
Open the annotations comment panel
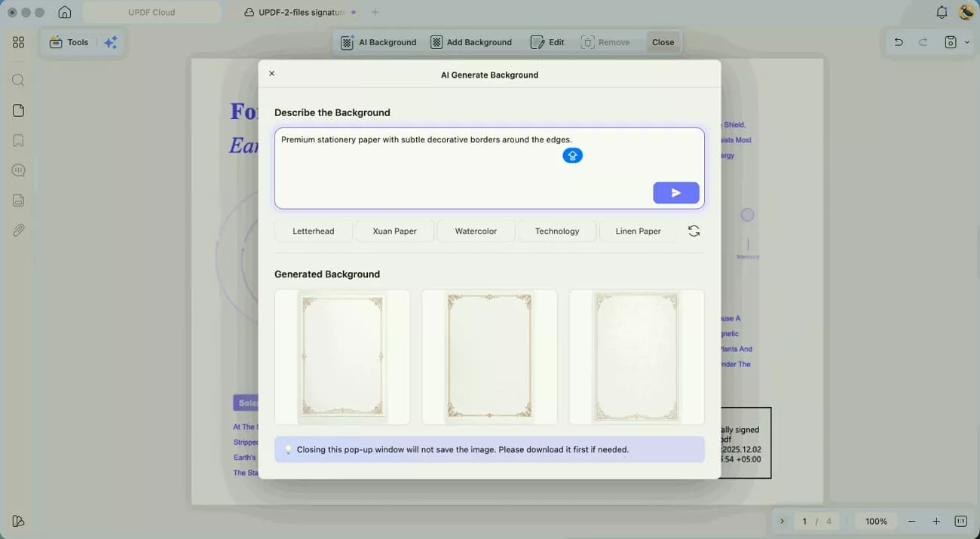(18, 170)
